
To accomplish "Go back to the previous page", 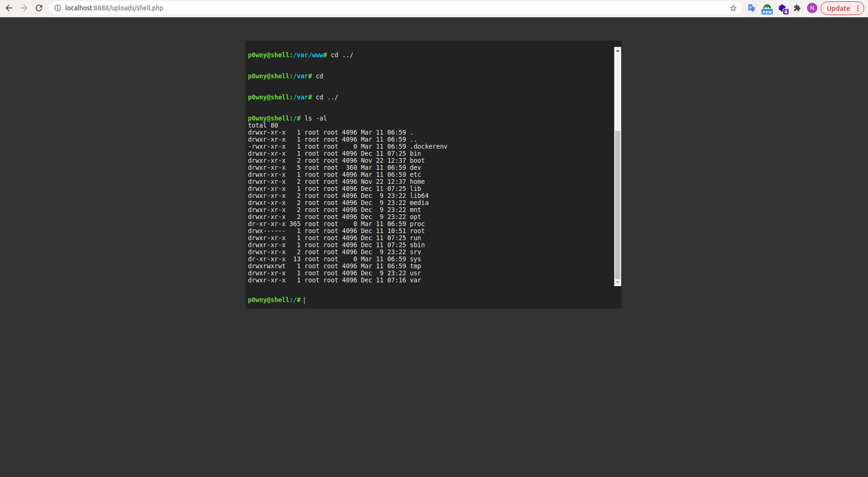I will (x=9, y=8).
